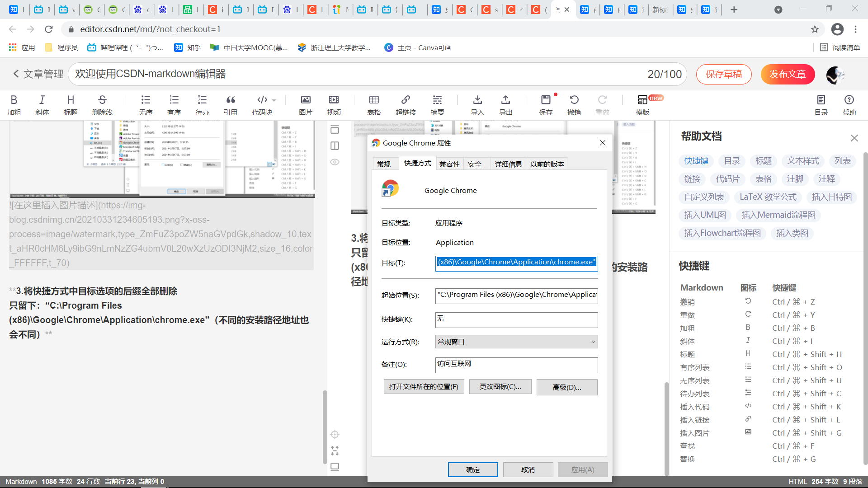Toggle synced scrolling with the arrows icon
Screen dimensions: 868x488
[335, 450]
